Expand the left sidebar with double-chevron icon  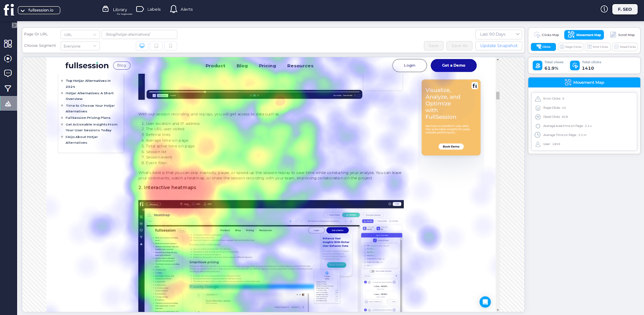(14, 25)
